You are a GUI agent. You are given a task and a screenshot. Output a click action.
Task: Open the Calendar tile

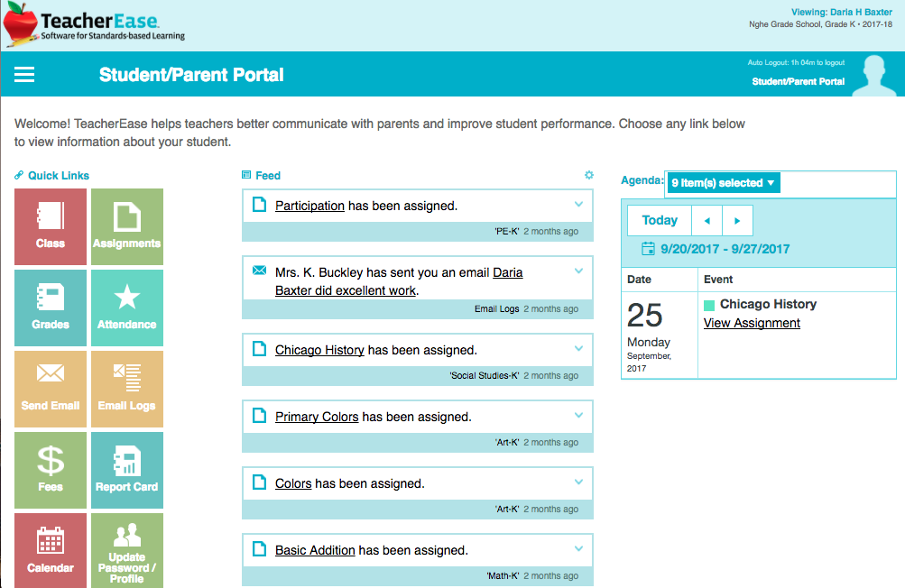(51, 549)
